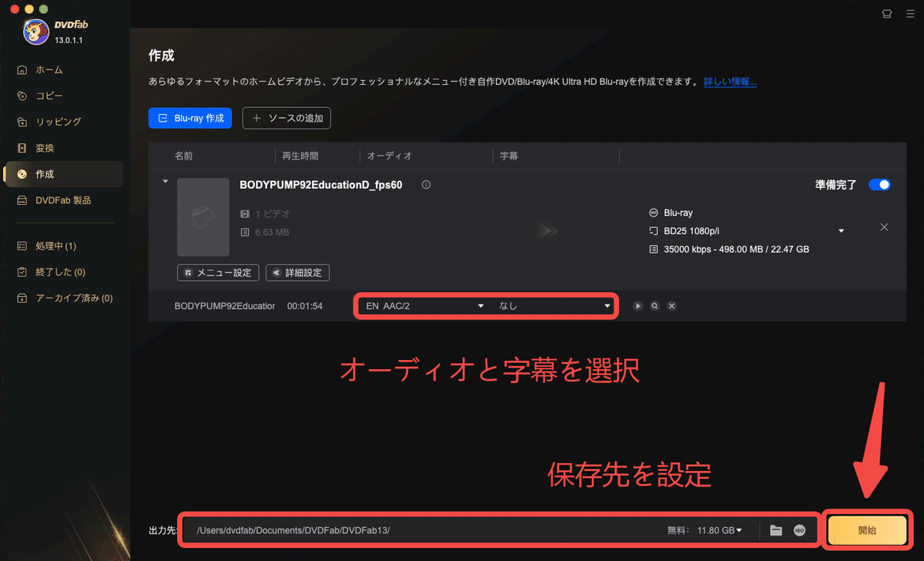This screenshot has height=561, width=924.
Task: Open the free space 11.80 GB dropdown
Action: tap(719, 530)
